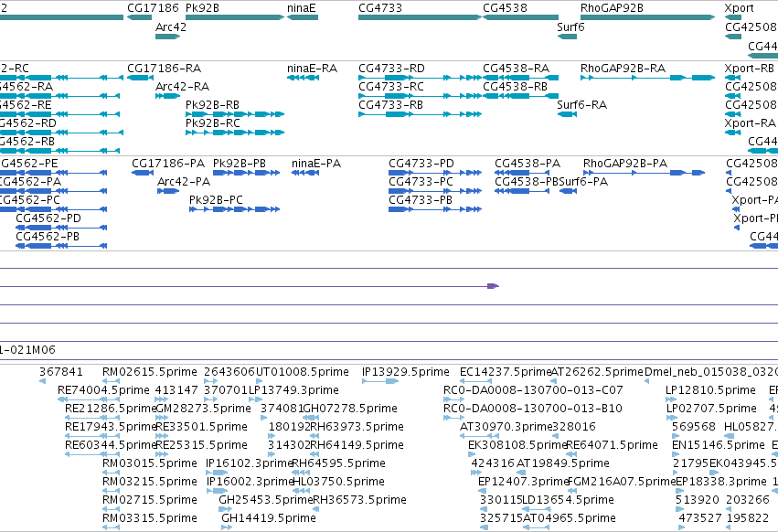Click the RhoGAP92B gene label
Viewport: 778px width, 532px height.
[612, 8]
